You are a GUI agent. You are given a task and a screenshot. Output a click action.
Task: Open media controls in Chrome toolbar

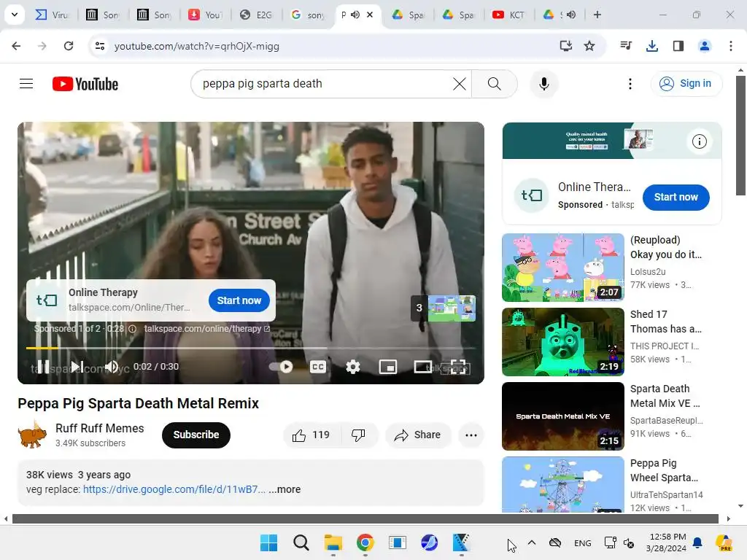[626, 46]
